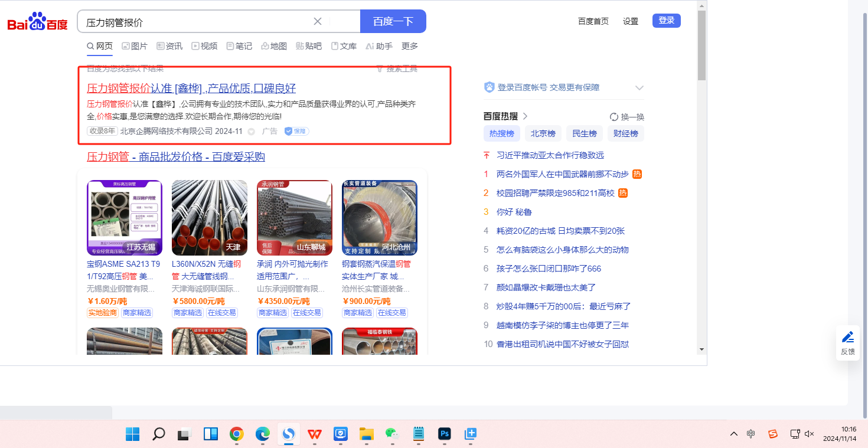Switch to the 笔记 search tab
Image resolution: width=868 pixels, height=448 pixels.
pos(239,46)
